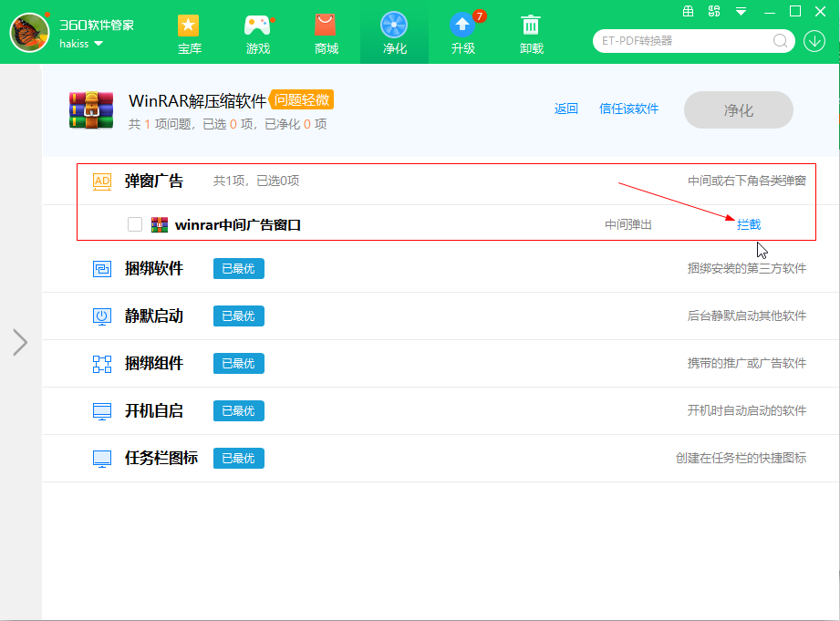Open the 捆绑组件 section row
840x621 pixels.
pos(441,363)
